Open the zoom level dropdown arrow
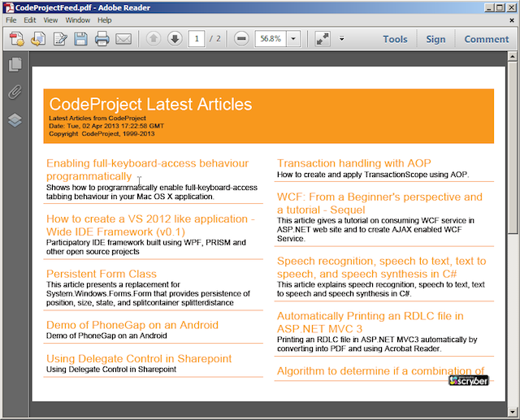 (x=293, y=39)
